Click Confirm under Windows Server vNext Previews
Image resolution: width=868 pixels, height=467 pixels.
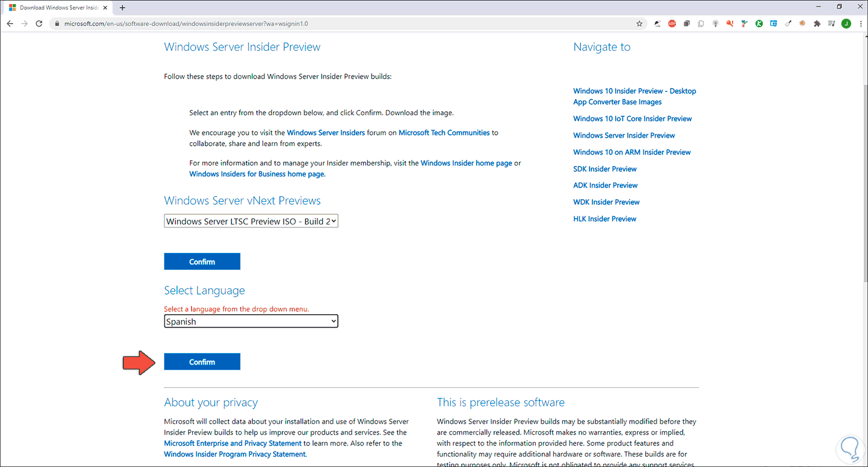coord(202,262)
